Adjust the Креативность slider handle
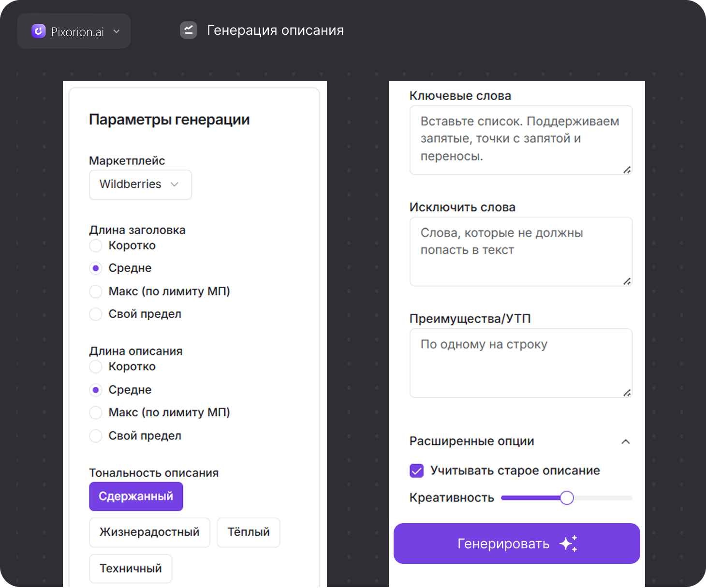The width and height of the screenshot is (706, 588). tap(567, 498)
